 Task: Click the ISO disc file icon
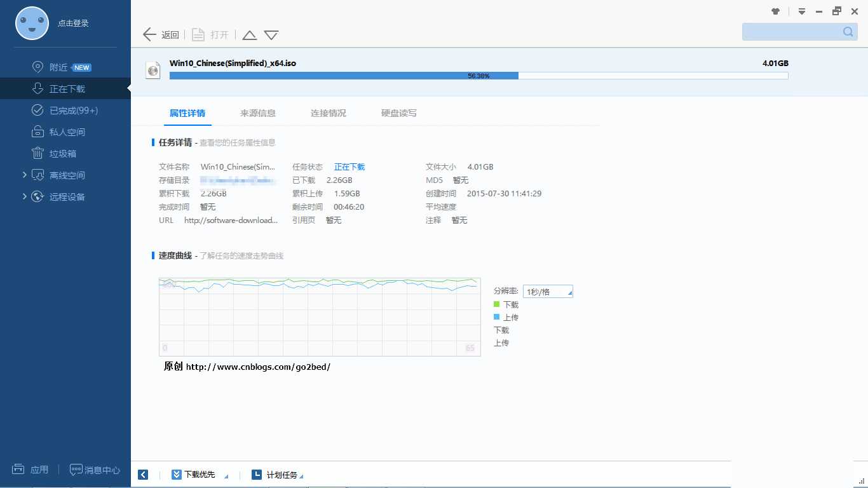(153, 70)
